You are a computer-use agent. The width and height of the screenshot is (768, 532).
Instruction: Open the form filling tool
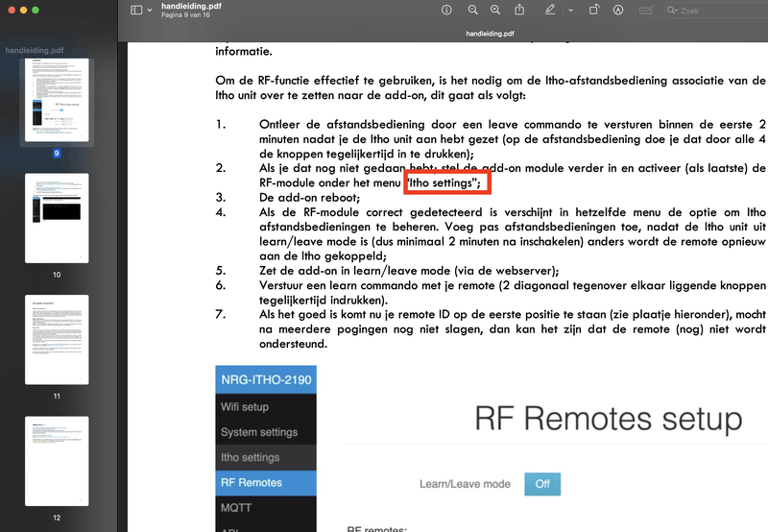[x=645, y=10]
